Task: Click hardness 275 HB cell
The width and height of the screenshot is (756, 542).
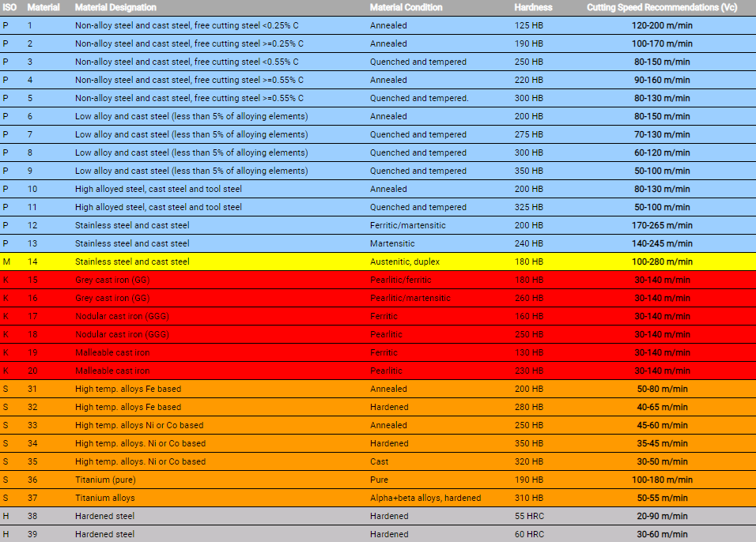Action: (529, 135)
